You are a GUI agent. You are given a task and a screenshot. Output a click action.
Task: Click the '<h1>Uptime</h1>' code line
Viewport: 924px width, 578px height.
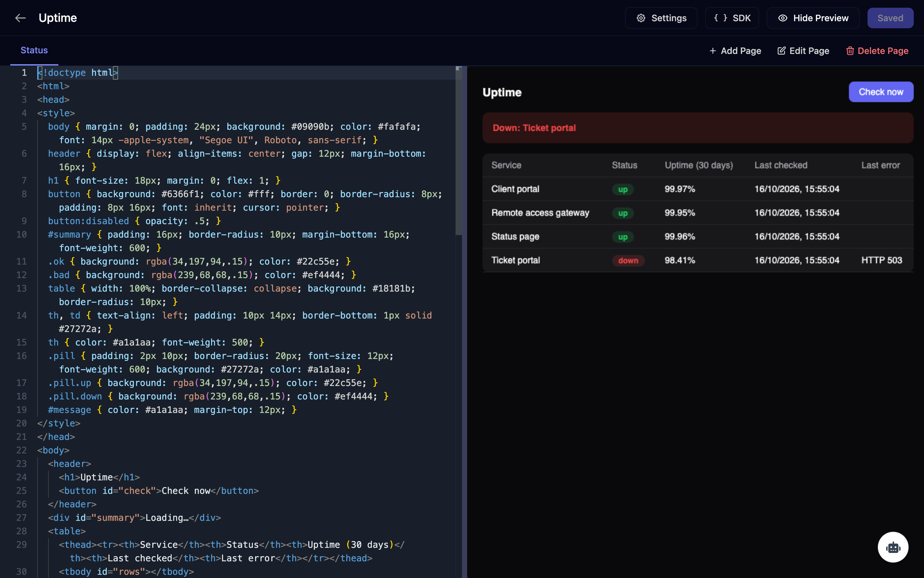99,477
